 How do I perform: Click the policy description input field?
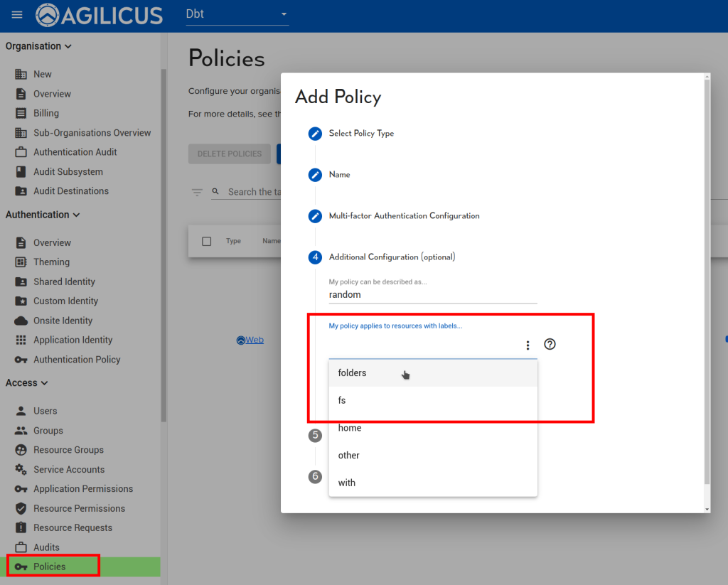[432, 294]
